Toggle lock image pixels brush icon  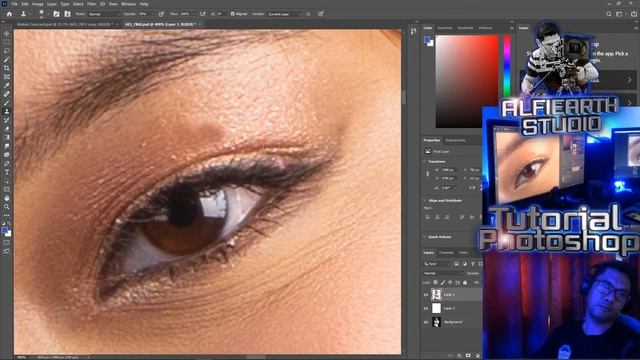click(443, 282)
